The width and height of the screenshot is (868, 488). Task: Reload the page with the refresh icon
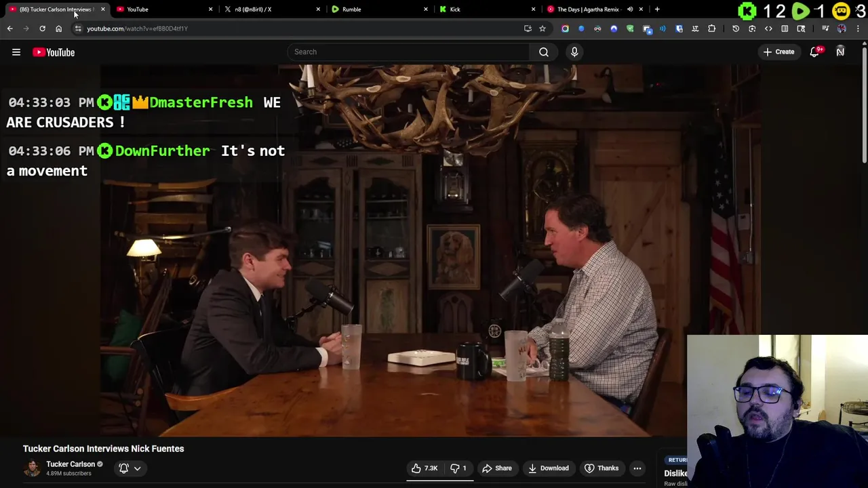click(x=42, y=28)
